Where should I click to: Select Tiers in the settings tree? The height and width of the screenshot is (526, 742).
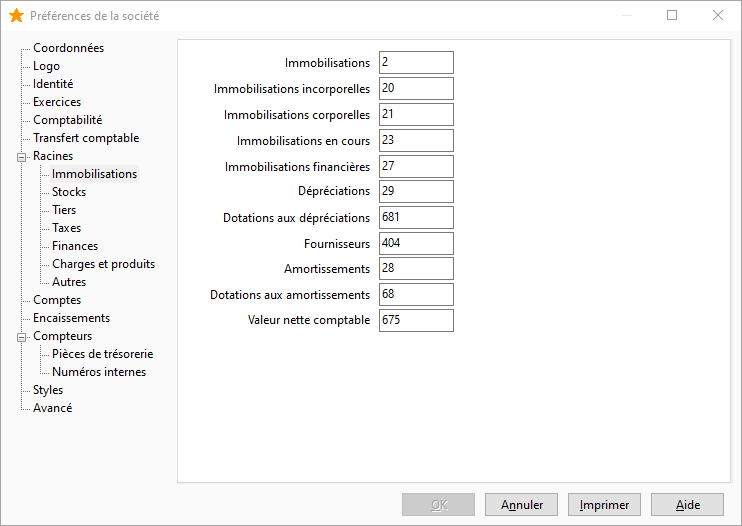pyautogui.click(x=64, y=210)
